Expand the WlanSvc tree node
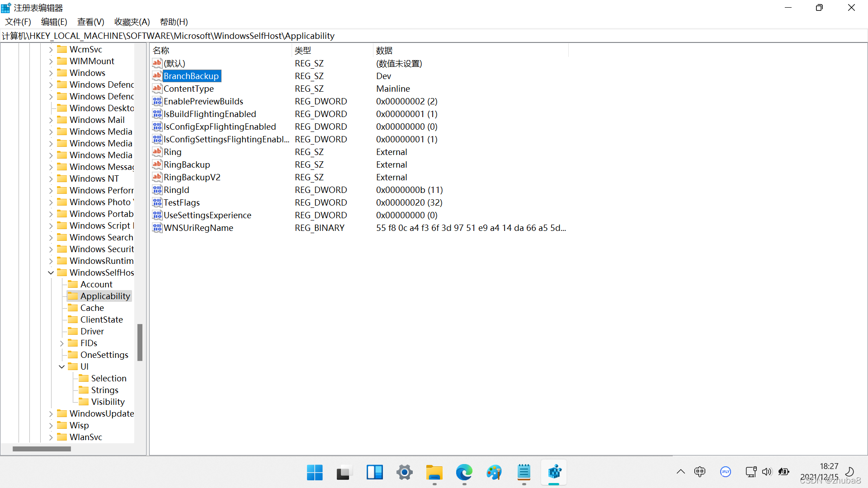This screenshot has width=868, height=488. pos(51,437)
